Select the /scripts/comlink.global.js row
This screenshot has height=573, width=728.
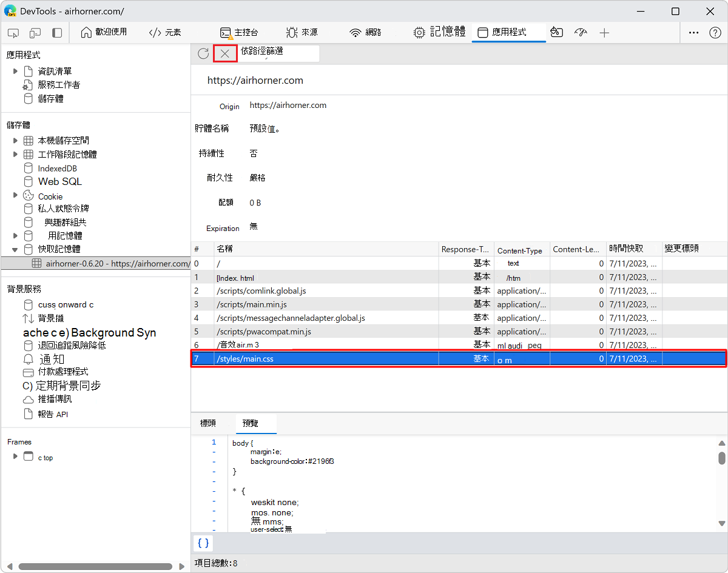pos(459,291)
